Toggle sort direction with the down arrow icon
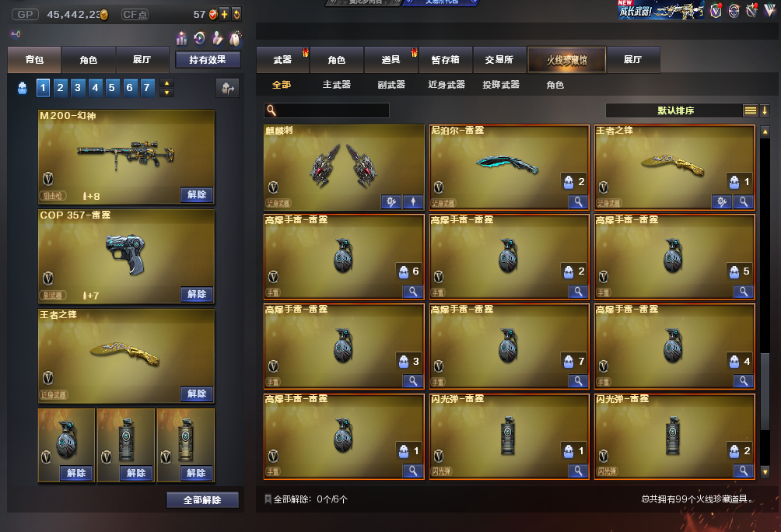The width and height of the screenshot is (781, 532). click(765, 110)
